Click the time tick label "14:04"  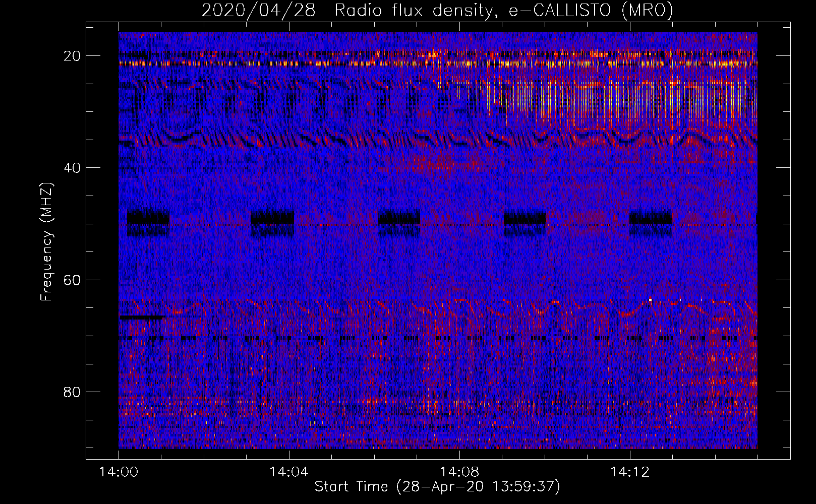tap(289, 472)
